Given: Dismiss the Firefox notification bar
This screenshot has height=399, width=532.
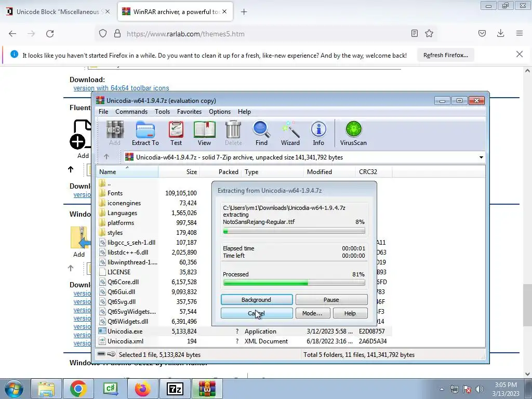Looking at the screenshot, I should [x=520, y=54].
